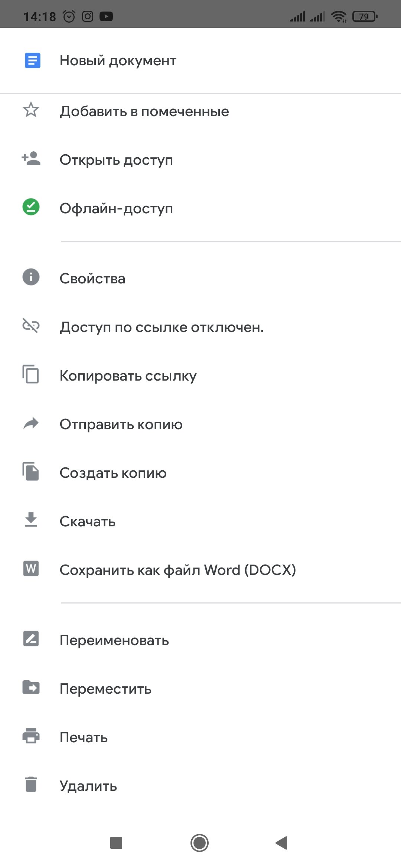This screenshot has height=868, width=401.
Task: Tap the Android home circle button
Action: [x=199, y=843]
